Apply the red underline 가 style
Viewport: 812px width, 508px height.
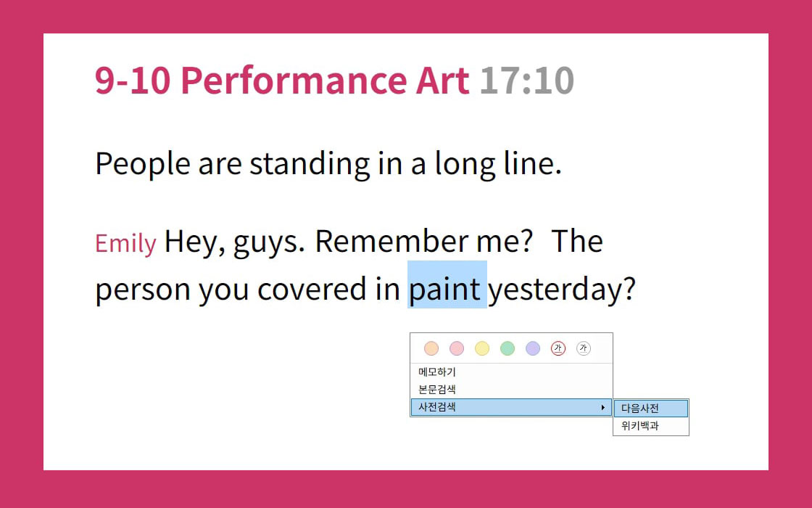coord(558,348)
